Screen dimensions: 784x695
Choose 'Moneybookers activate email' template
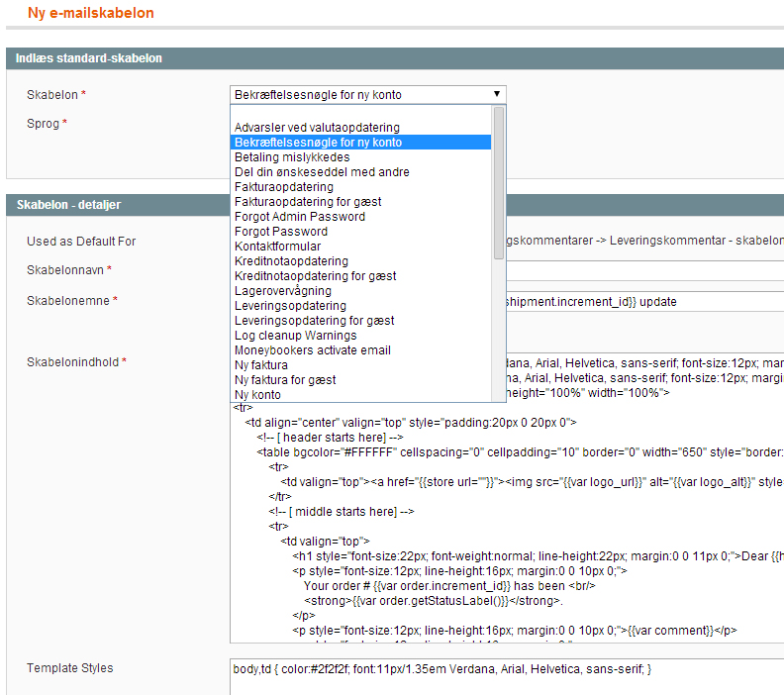tap(313, 350)
